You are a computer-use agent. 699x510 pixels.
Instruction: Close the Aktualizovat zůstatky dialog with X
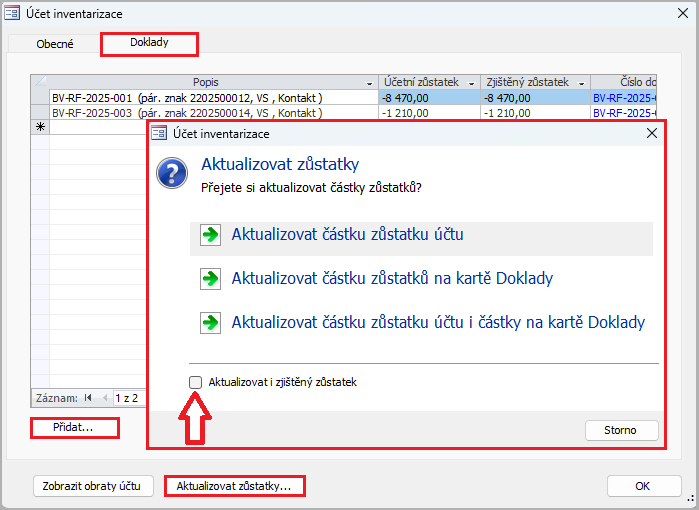click(x=652, y=133)
